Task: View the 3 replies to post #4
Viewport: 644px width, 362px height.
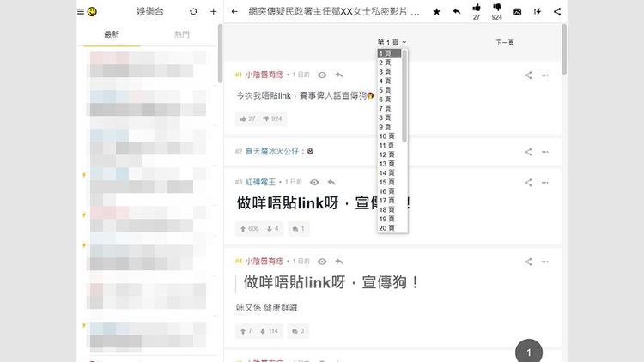Action: (x=298, y=331)
